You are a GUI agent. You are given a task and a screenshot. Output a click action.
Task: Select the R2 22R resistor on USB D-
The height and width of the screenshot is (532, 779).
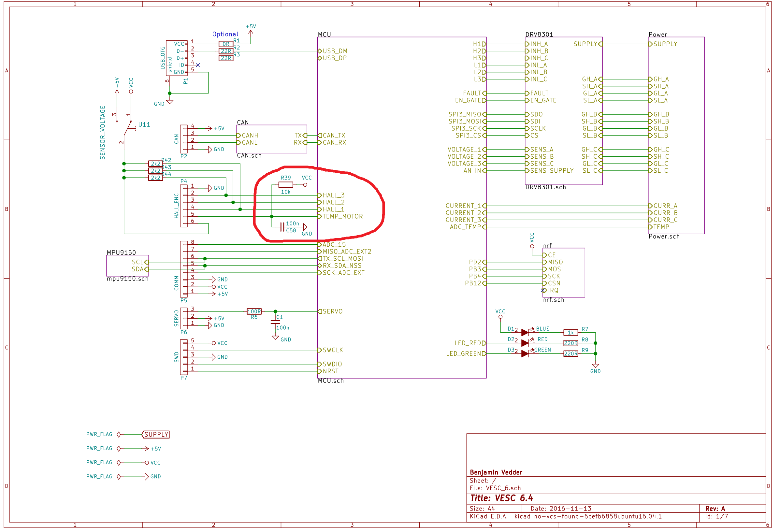(226, 51)
